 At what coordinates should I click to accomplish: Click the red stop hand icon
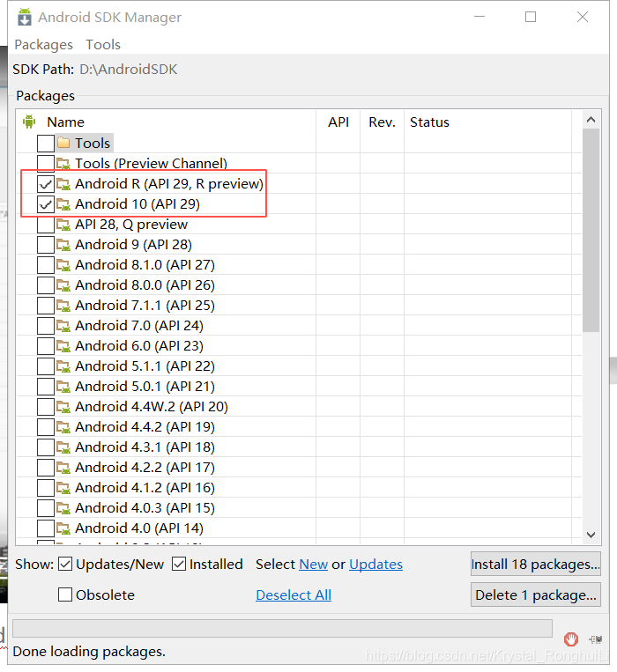[571, 639]
